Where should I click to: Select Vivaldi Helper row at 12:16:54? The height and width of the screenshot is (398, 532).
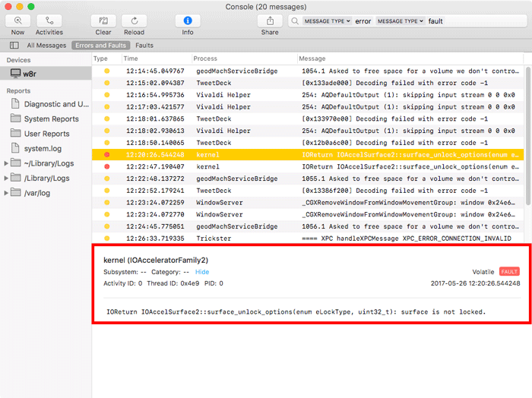(x=308, y=95)
